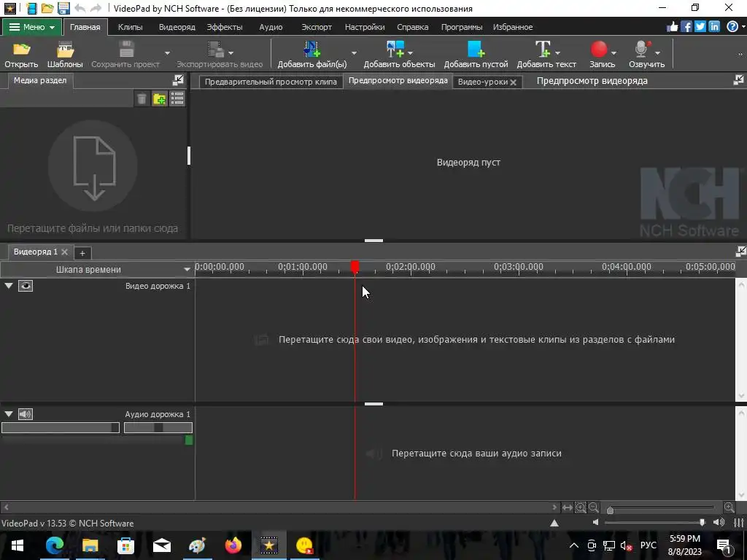Switch media panel to list view icon
This screenshot has width=747, height=560.
coord(177,99)
